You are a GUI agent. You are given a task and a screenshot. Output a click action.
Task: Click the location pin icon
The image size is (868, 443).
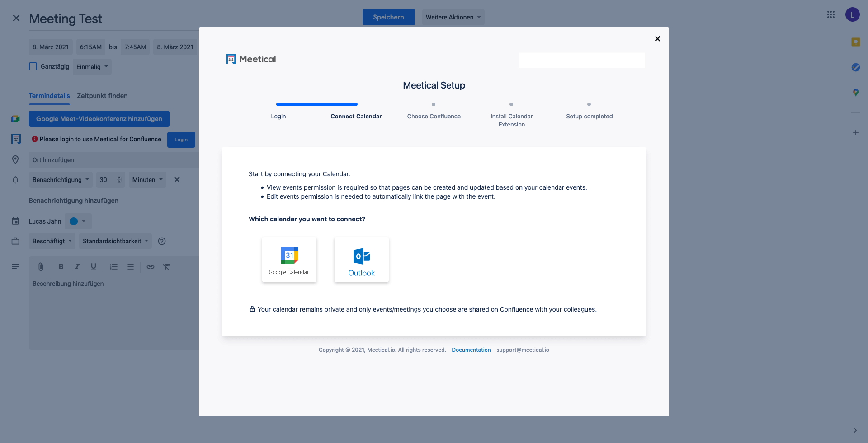coord(15,160)
